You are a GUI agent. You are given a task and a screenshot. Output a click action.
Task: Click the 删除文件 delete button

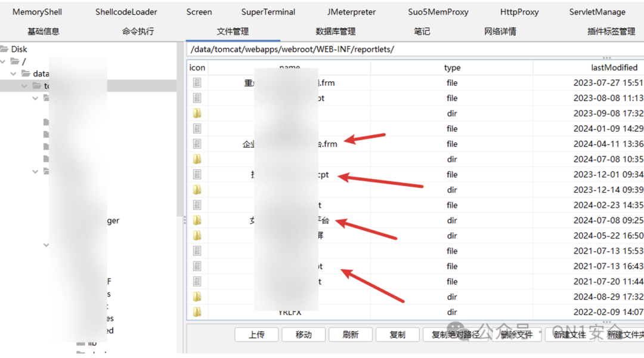coord(516,335)
